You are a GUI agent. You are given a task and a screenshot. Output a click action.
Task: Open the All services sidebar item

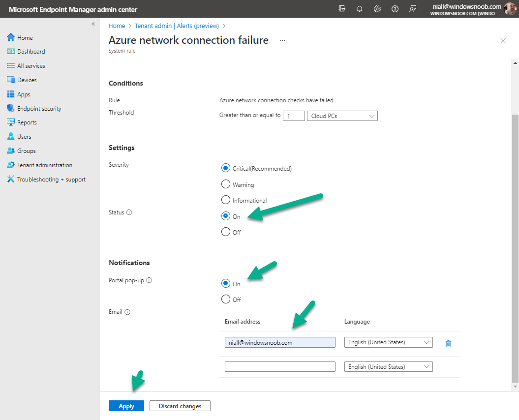click(x=31, y=66)
